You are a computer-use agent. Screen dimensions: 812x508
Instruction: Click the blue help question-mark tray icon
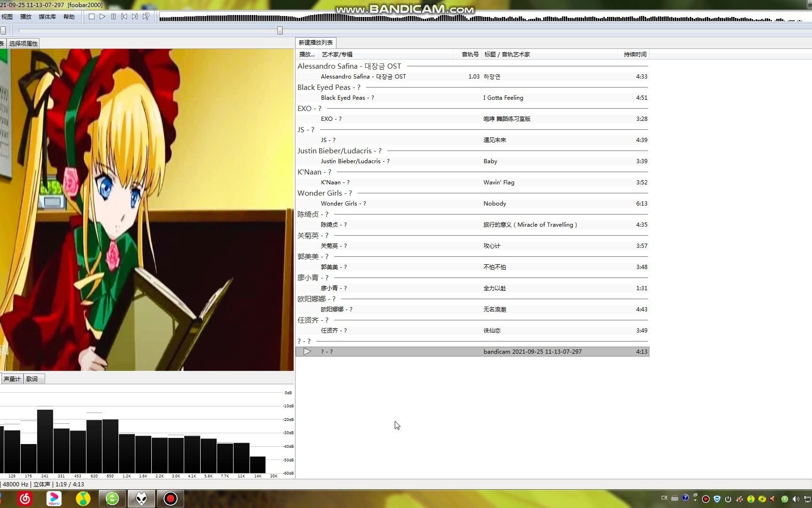(x=685, y=498)
